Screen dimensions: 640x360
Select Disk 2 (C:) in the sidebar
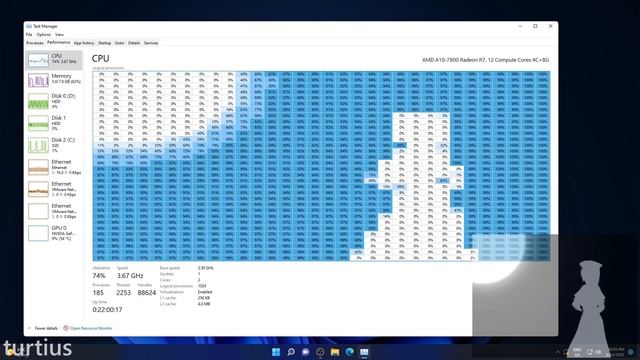click(x=54, y=145)
